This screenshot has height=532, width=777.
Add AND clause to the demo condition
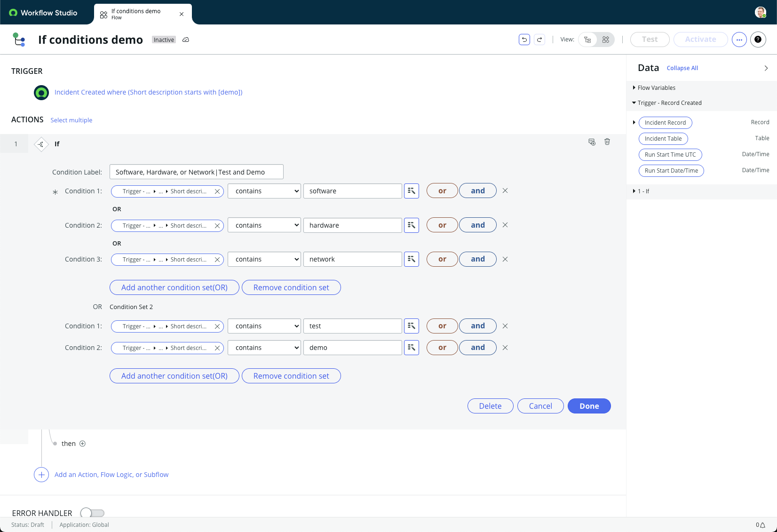pyautogui.click(x=478, y=348)
